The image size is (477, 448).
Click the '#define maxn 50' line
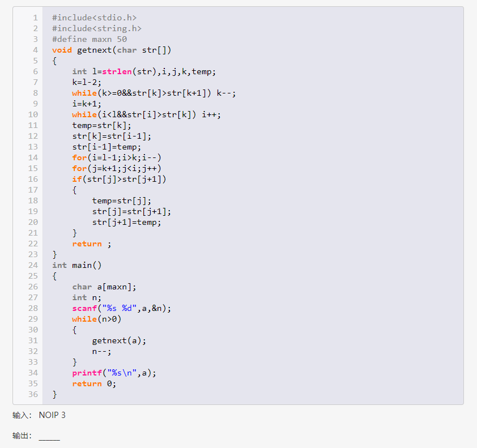tap(90, 39)
